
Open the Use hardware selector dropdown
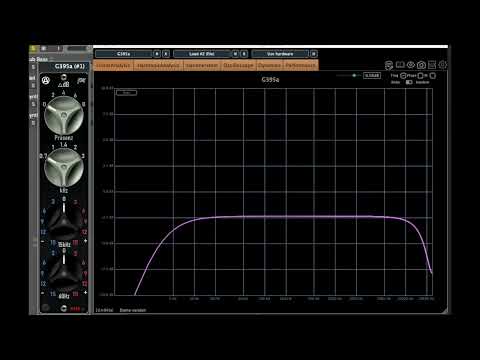coord(280,54)
